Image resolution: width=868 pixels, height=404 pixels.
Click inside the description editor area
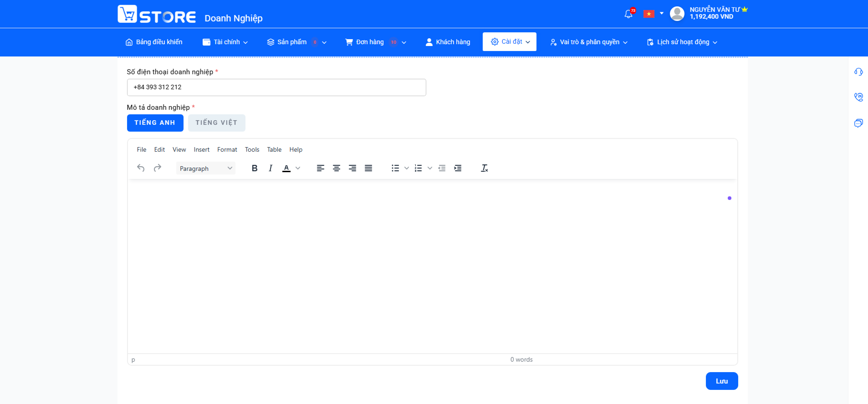pos(432,266)
